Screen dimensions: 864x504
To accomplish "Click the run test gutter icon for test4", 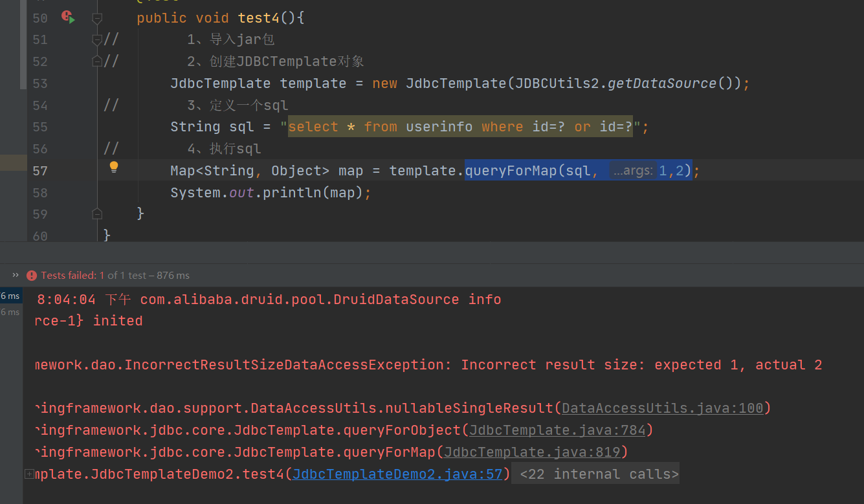I will (68, 17).
